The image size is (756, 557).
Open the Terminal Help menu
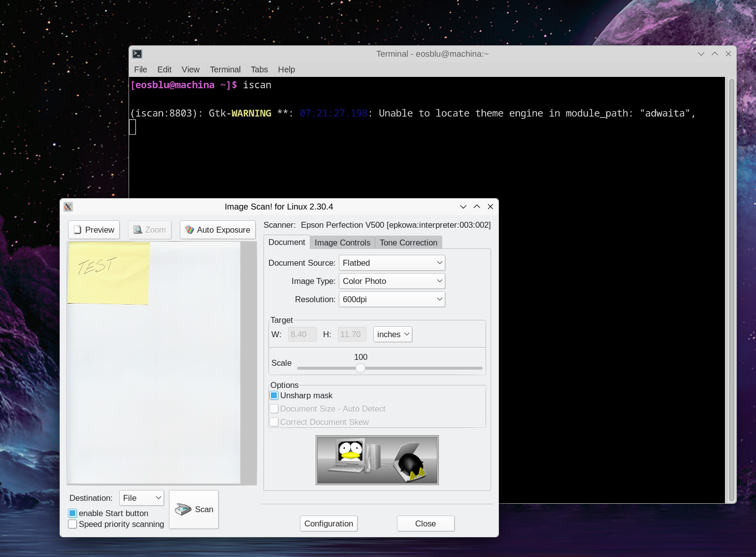(x=286, y=70)
